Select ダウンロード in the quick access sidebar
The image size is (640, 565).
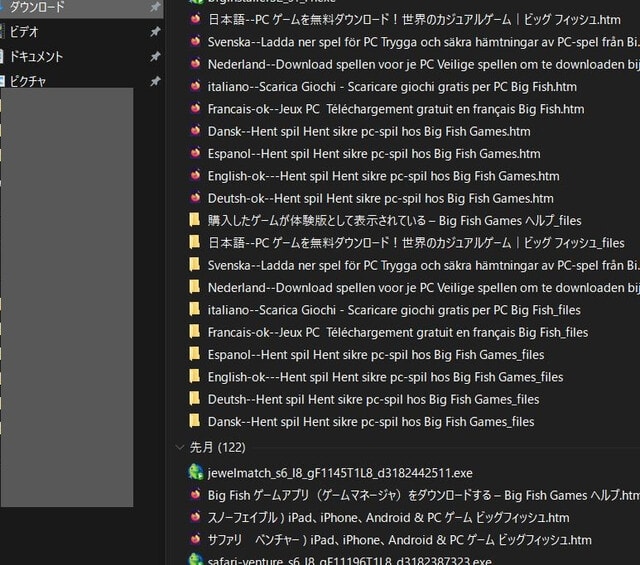tap(37, 7)
